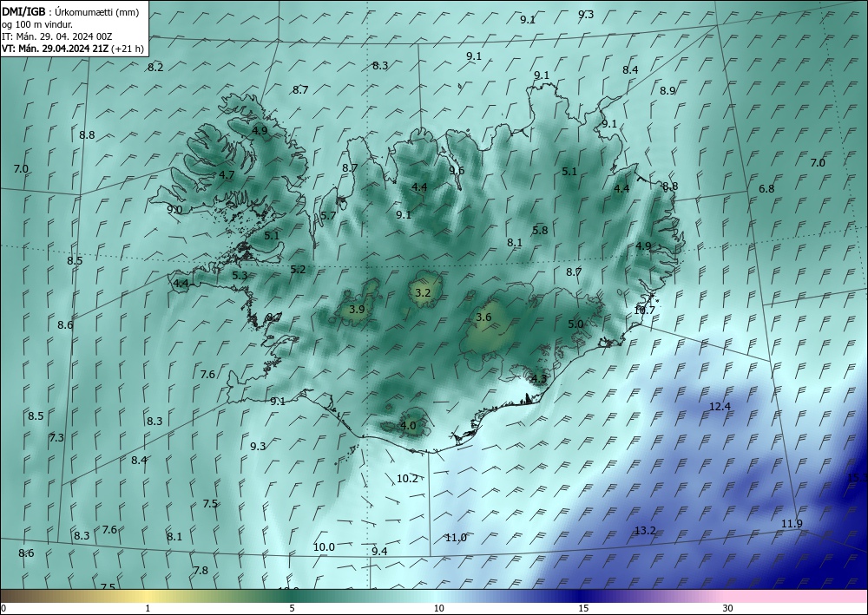Screen dimensions: 868x615
Task: Pick the 11.0 value label
Action: (457, 538)
